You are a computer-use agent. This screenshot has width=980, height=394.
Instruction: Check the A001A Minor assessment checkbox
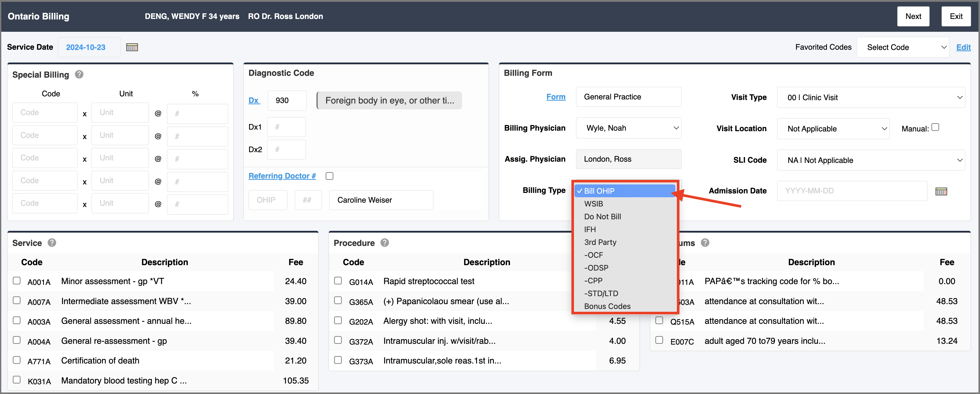pyautogui.click(x=17, y=281)
